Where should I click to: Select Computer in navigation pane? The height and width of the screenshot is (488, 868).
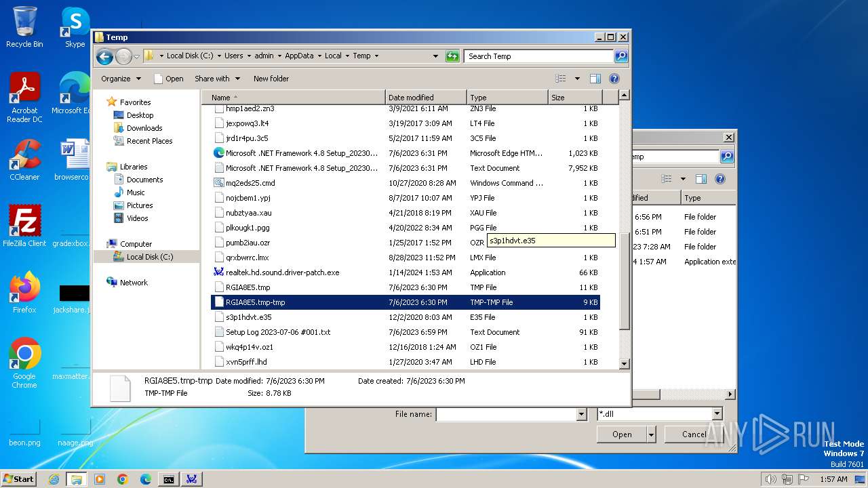(136, 244)
